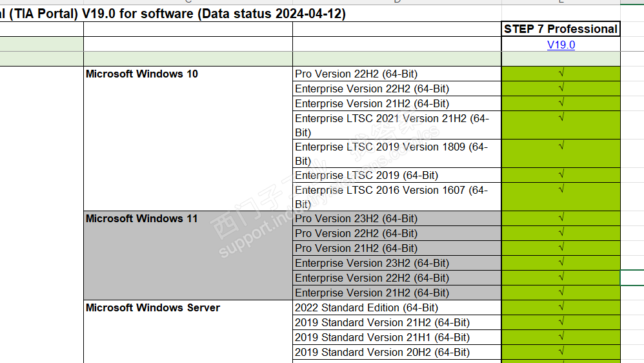Select the 2022 Standard Edition cell
Image resolution: width=644 pixels, height=363 pixels.
[x=366, y=307]
